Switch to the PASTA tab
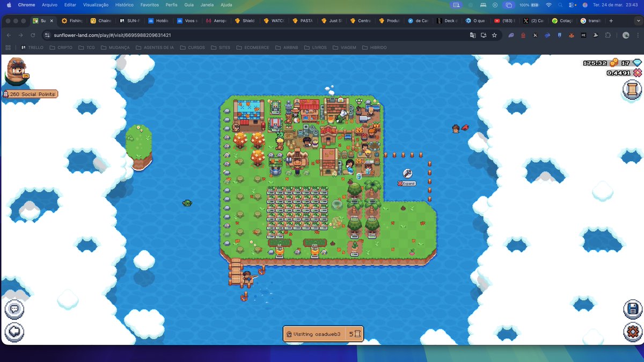This screenshot has width=644, height=362. pos(303,20)
